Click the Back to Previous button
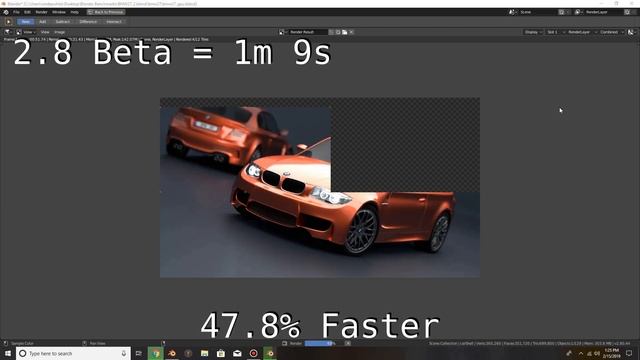 [106, 12]
